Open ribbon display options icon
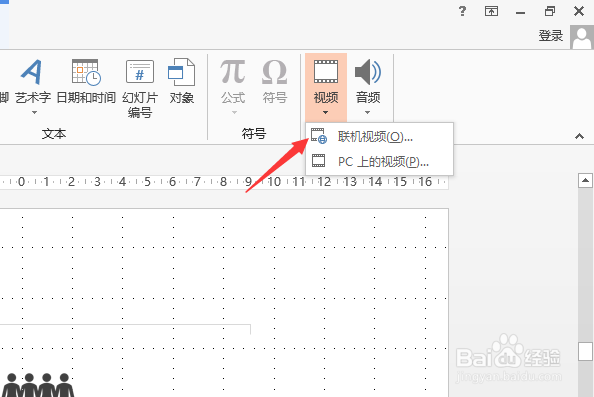This screenshot has height=397, width=594. point(491,11)
